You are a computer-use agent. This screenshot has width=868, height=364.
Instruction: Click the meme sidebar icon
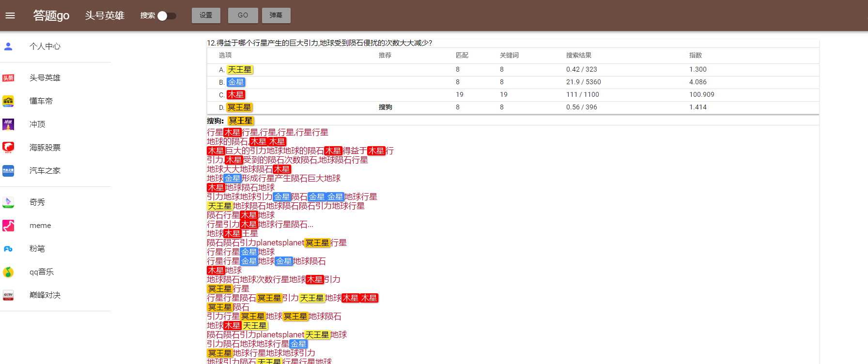pos(8,226)
